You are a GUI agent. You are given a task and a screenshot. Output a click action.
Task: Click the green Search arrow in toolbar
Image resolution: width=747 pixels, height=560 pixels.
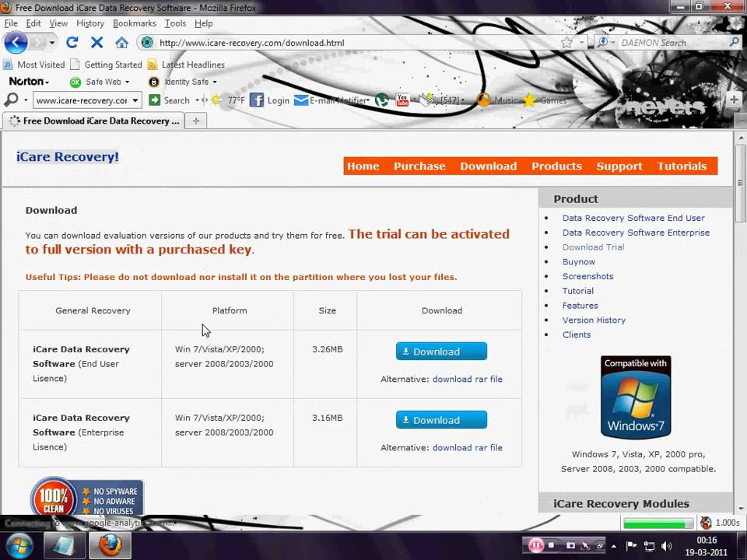(154, 100)
